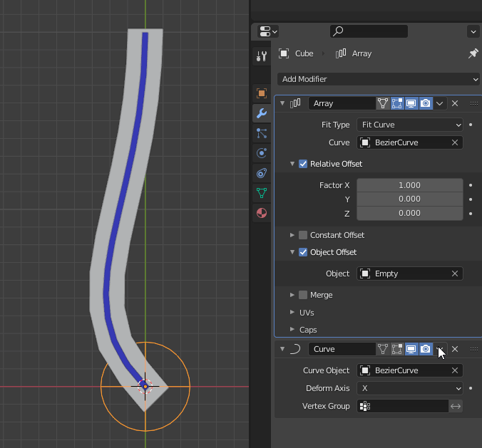Toggle Curve modifier render display
The image size is (482, 448).
[426, 349]
